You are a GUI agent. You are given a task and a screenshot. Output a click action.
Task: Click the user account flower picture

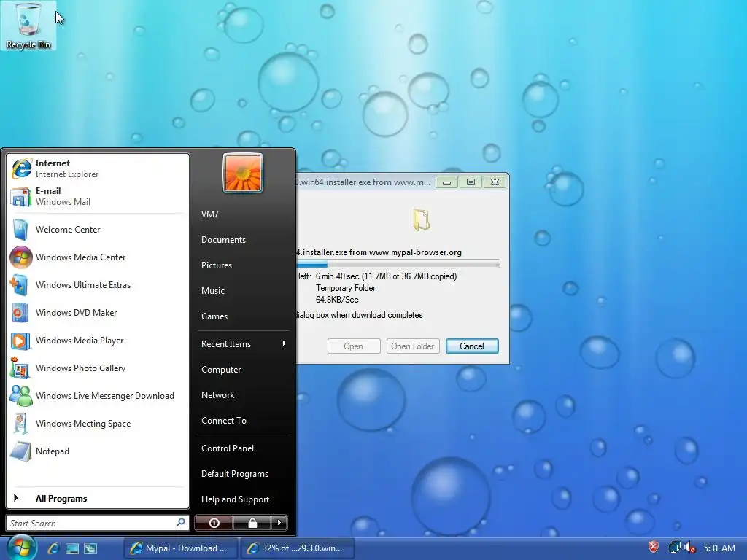tap(243, 173)
